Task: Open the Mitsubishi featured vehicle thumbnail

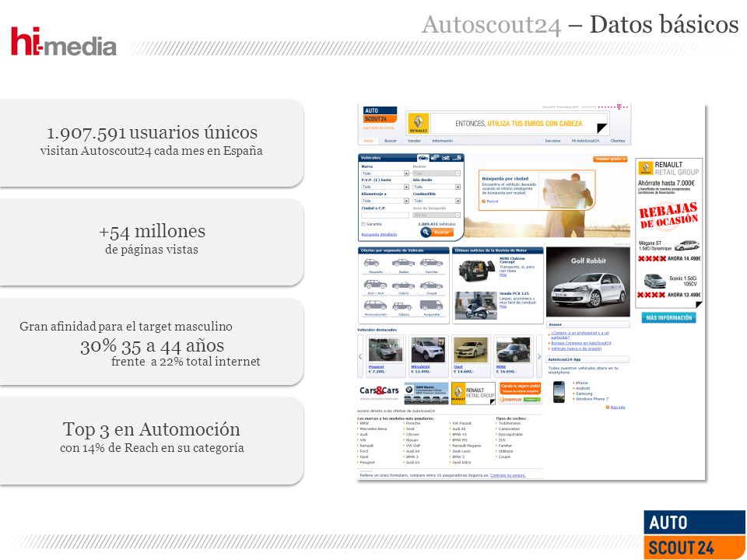Action: 428,350
